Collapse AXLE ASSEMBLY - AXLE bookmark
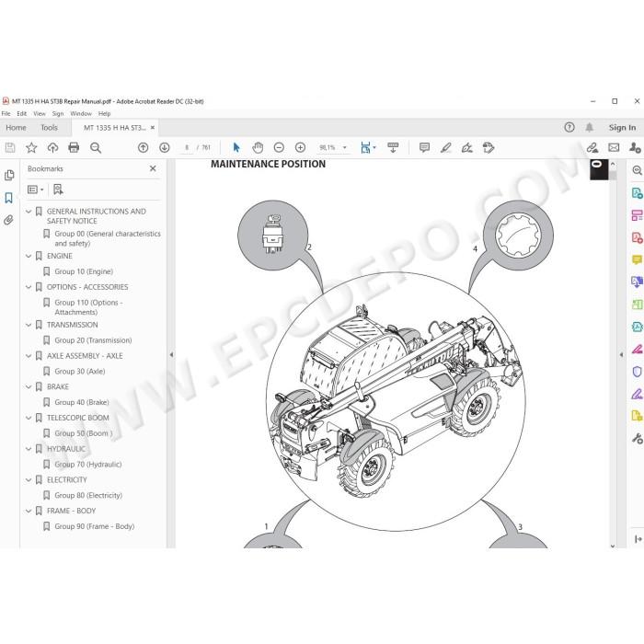Image resolution: width=644 pixels, height=644 pixels. point(29,356)
